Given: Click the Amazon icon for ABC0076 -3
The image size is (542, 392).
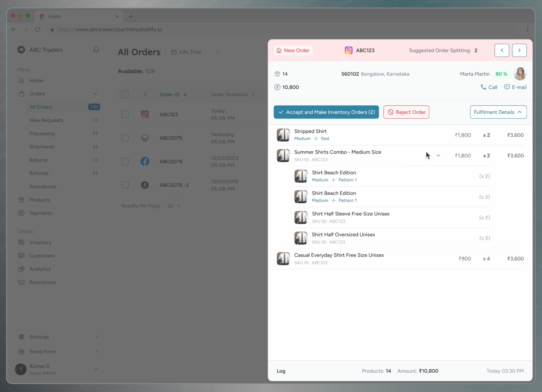Looking at the screenshot, I should [145, 185].
